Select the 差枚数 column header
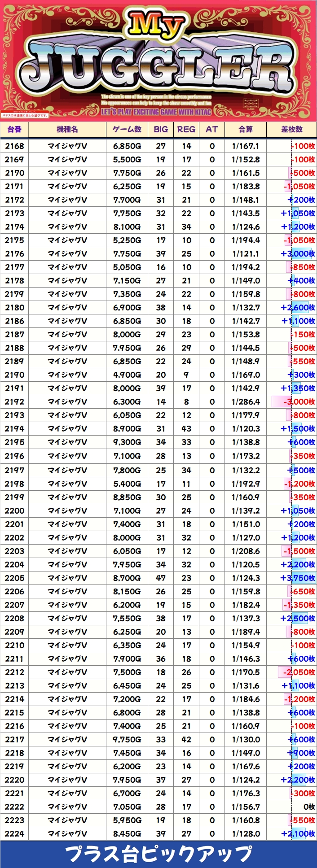Screen dimensions: 317x868 coord(292,129)
